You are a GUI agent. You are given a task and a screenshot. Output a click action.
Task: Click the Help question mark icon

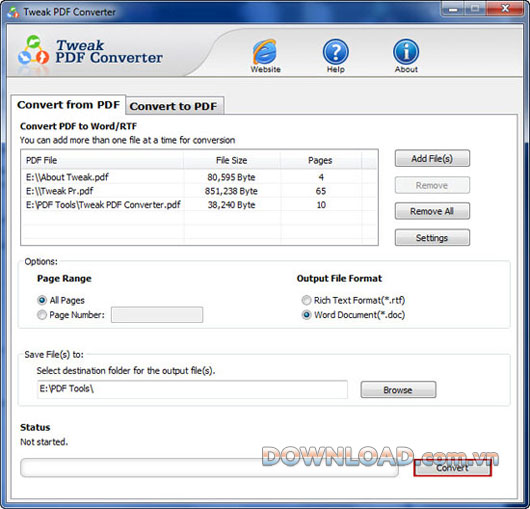coord(336,52)
